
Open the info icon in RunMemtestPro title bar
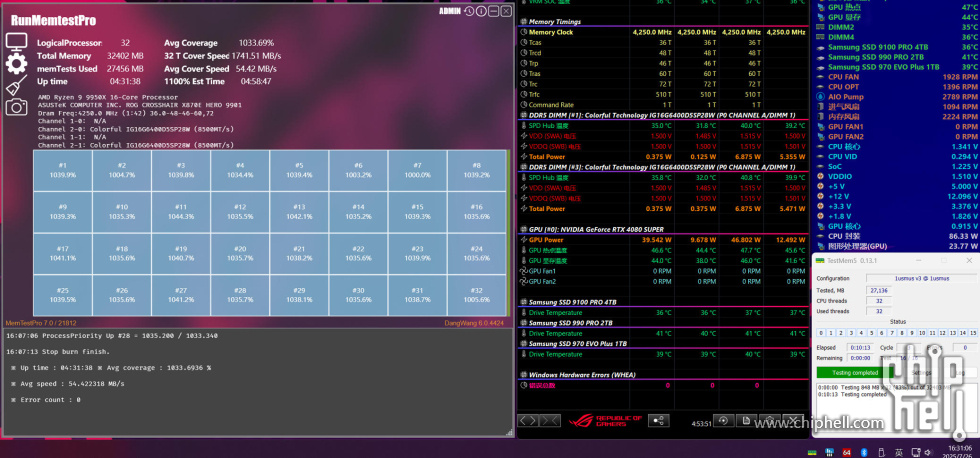[x=481, y=11]
